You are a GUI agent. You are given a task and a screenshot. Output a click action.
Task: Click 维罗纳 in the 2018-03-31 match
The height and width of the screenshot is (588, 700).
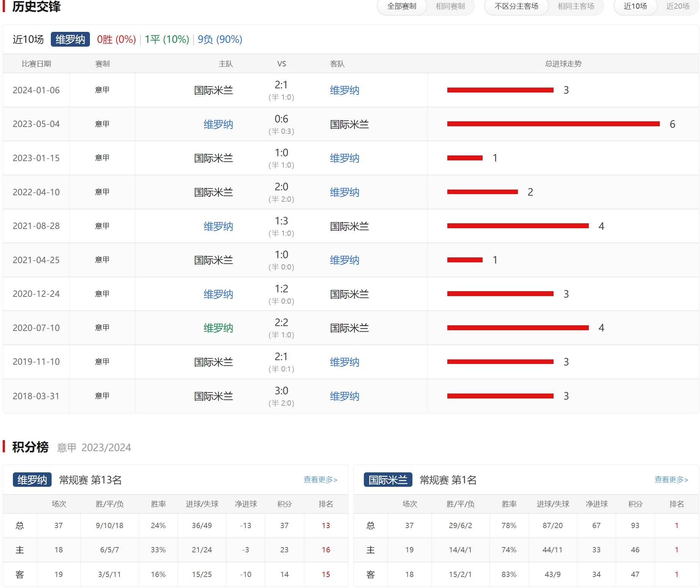(344, 396)
